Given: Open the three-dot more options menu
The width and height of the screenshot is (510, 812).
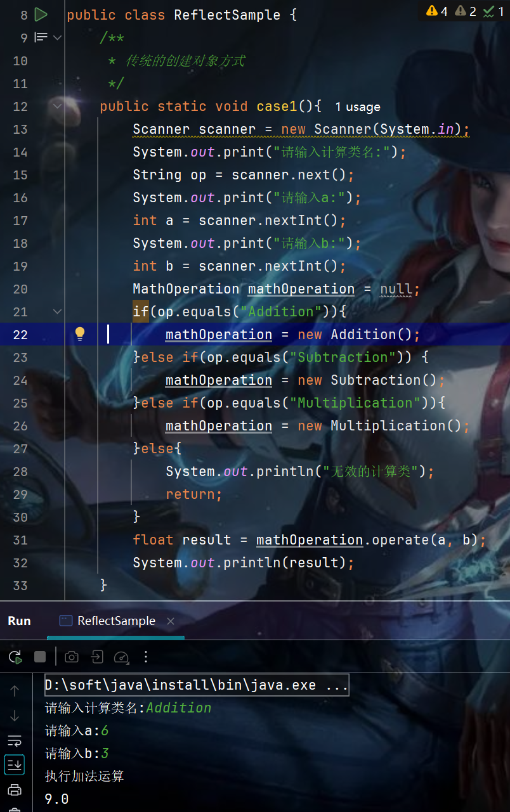Looking at the screenshot, I should coord(145,657).
